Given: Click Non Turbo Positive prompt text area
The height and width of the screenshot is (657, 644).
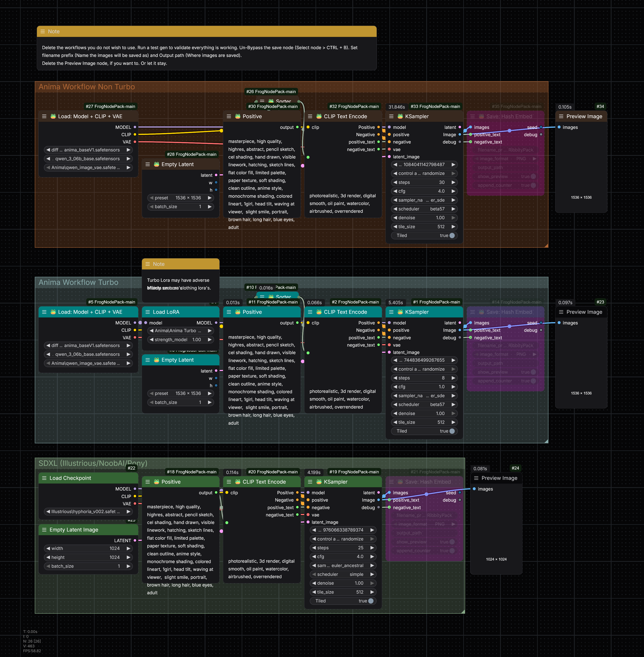Looking at the screenshot, I should (262, 184).
